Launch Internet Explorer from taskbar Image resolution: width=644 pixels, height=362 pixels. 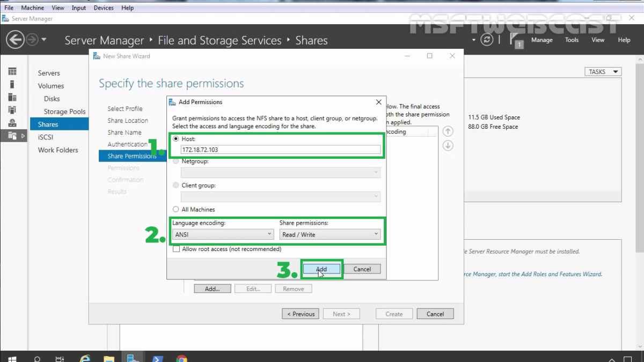85,359
